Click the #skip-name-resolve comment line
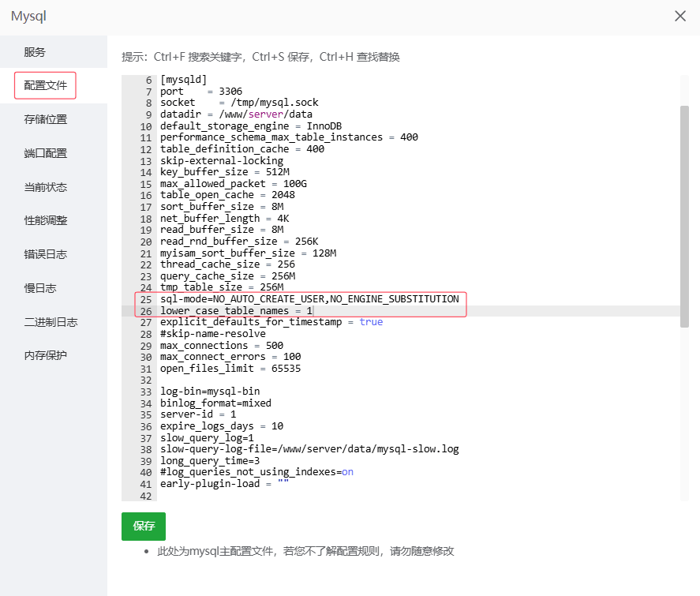Image resolution: width=700 pixels, height=596 pixels. click(x=213, y=334)
